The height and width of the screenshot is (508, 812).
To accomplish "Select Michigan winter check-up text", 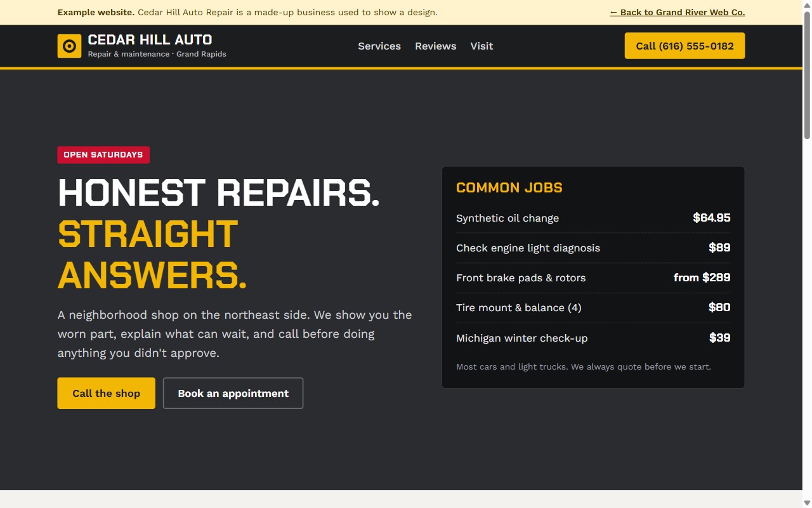I will [522, 338].
